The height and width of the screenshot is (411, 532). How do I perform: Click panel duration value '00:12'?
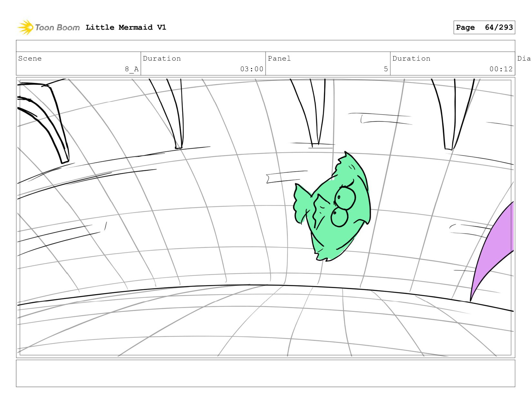[x=501, y=69]
